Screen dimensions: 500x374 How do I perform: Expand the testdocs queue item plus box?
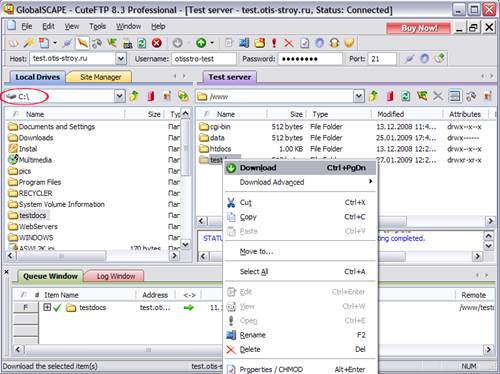(x=47, y=307)
